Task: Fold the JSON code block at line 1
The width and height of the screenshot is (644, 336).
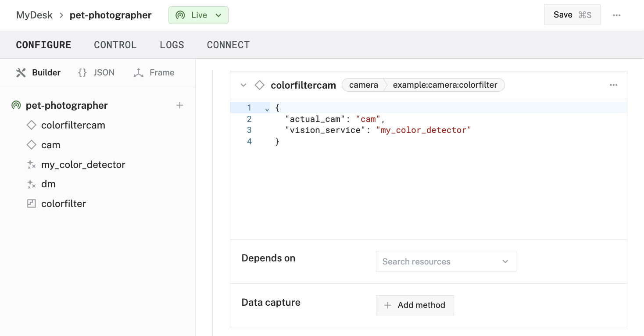Action: click(x=267, y=109)
